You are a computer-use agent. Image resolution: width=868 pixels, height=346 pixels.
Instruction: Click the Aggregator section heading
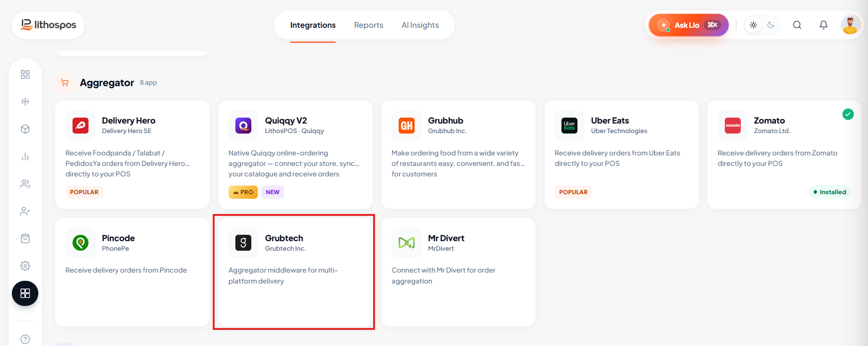[107, 83]
